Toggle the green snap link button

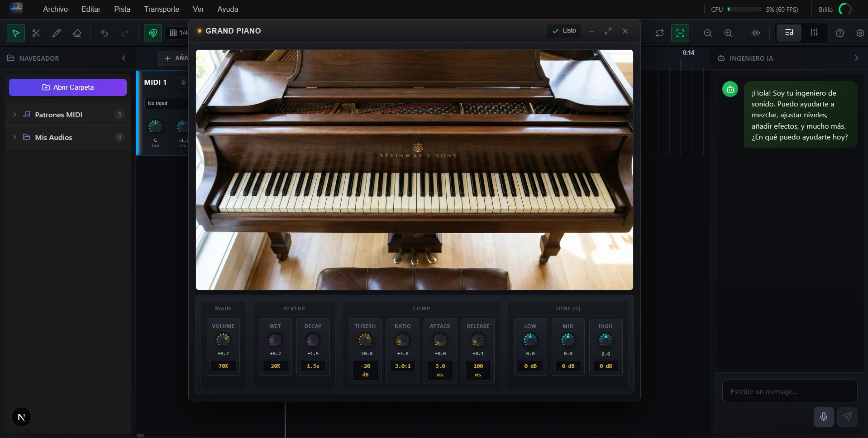click(x=153, y=33)
